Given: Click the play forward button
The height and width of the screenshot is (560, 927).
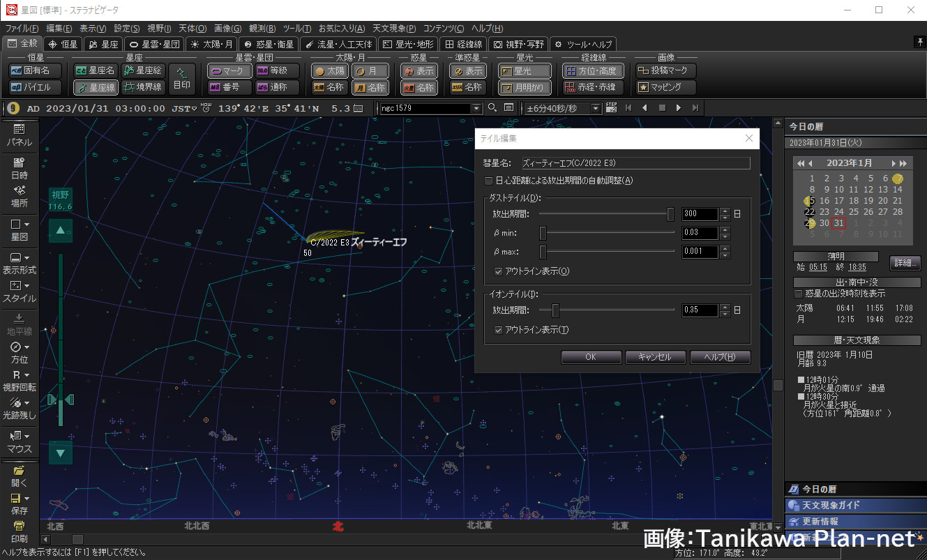Looking at the screenshot, I should point(678,108).
